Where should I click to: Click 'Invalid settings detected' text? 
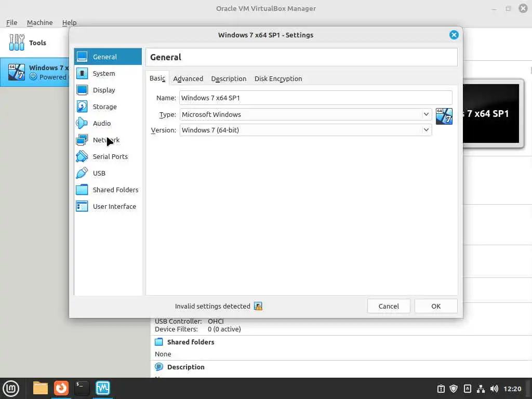212,306
